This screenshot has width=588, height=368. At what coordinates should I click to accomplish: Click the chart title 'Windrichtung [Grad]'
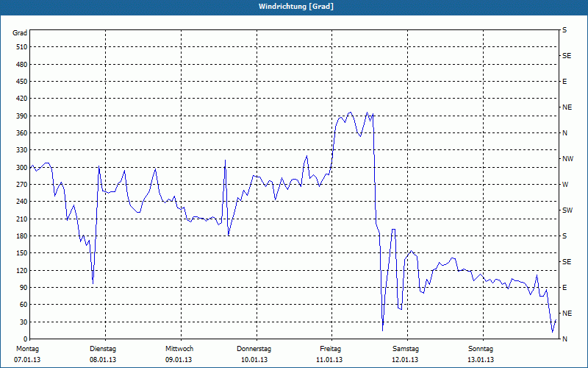(x=296, y=7)
